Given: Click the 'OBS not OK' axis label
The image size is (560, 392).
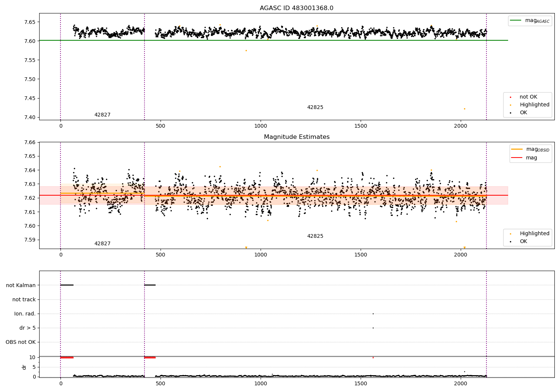Looking at the screenshot, I should pyautogui.click(x=21, y=342).
